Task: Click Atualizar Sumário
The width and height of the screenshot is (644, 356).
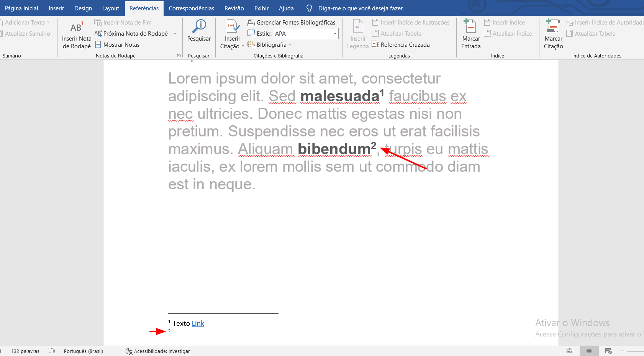Action: point(25,34)
